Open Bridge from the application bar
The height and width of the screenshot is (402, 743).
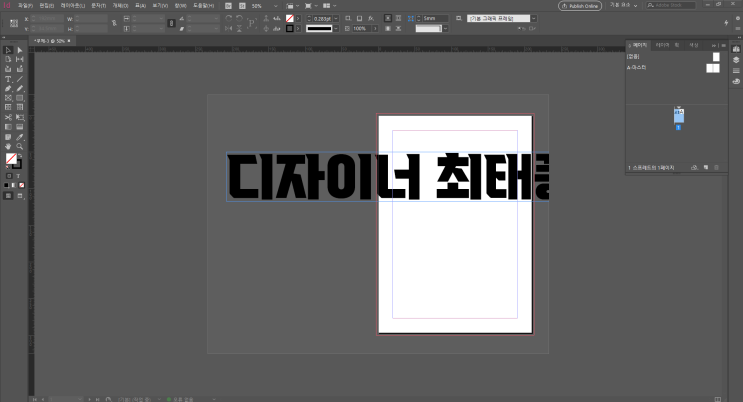pyautogui.click(x=228, y=6)
